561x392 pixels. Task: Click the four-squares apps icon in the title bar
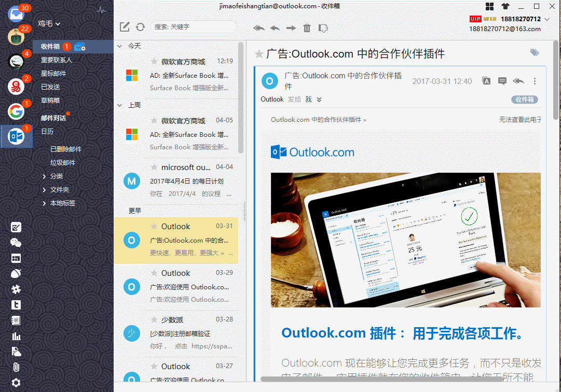click(x=489, y=6)
